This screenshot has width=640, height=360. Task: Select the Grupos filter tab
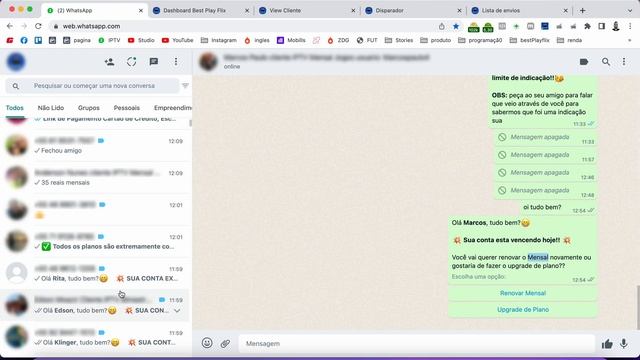coord(89,108)
